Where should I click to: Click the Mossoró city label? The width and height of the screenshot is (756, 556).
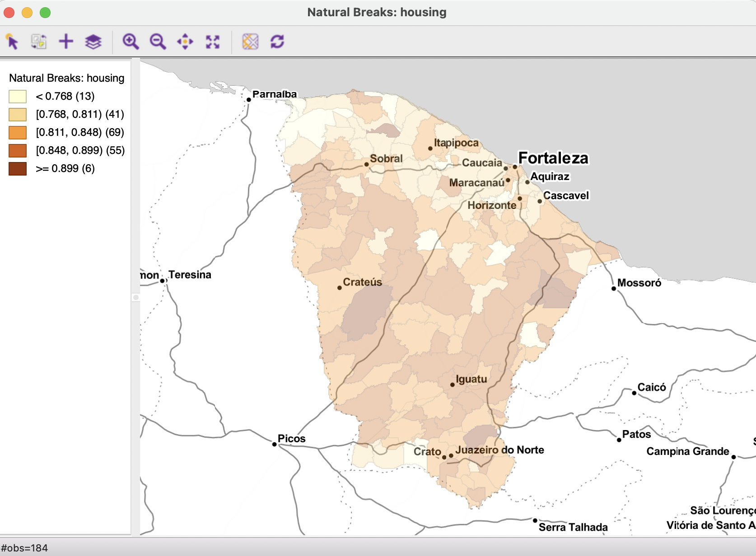(x=639, y=283)
